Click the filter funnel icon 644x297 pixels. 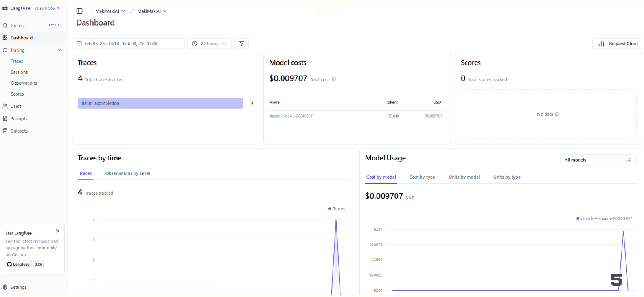click(241, 44)
